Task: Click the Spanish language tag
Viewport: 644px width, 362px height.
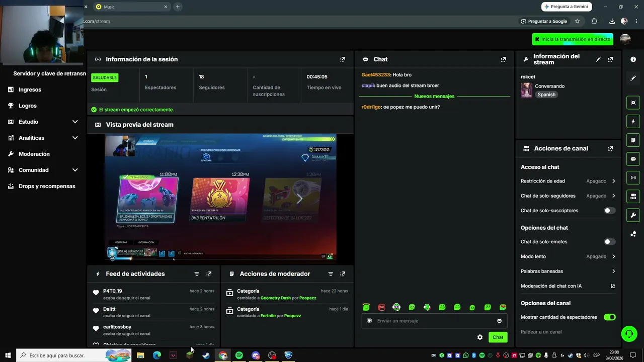Action: [x=546, y=95]
